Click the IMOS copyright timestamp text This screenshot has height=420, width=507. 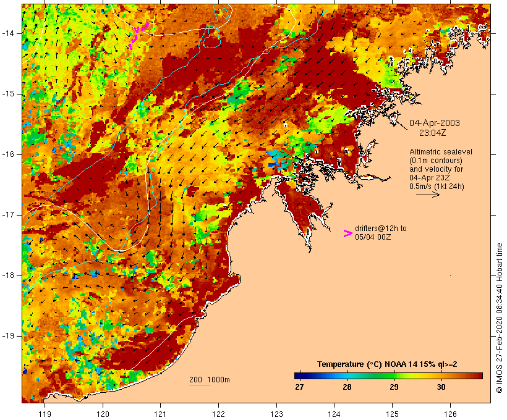pyautogui.click(x=499, y=318)
